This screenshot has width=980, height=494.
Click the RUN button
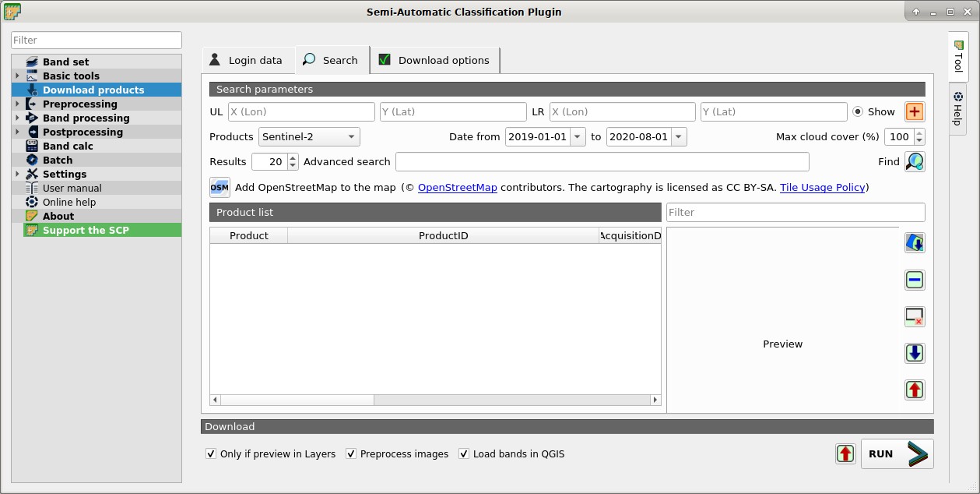coord(897,453)
